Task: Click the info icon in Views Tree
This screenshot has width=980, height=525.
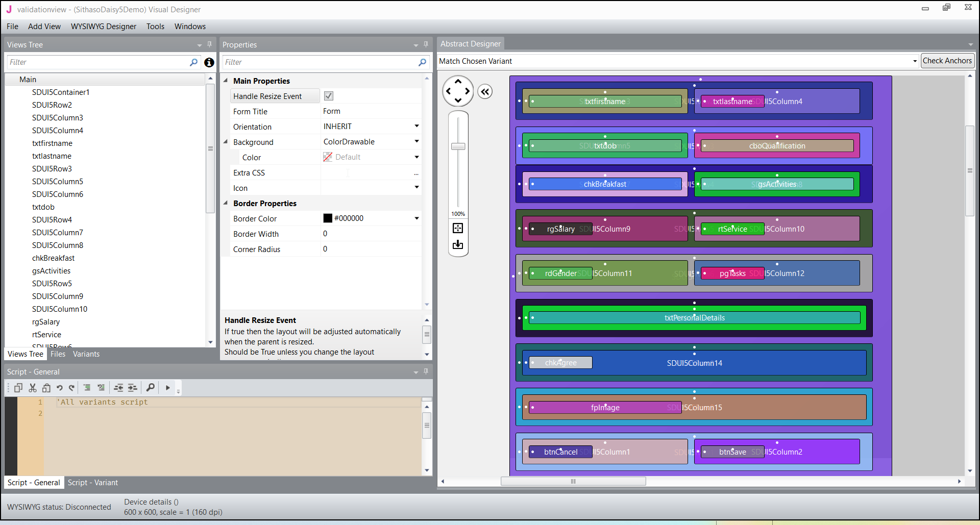Action: (209, 62)
